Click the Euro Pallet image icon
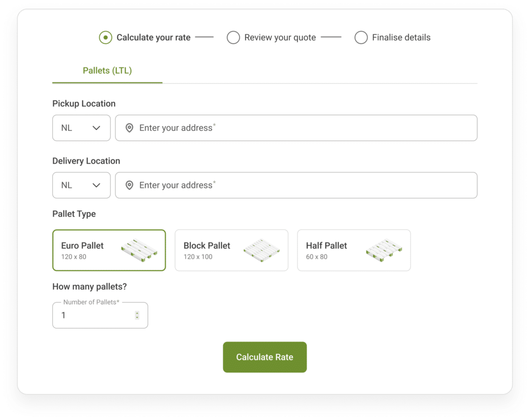The height and width of the screenshot is (420, 530). click(139, 250)
